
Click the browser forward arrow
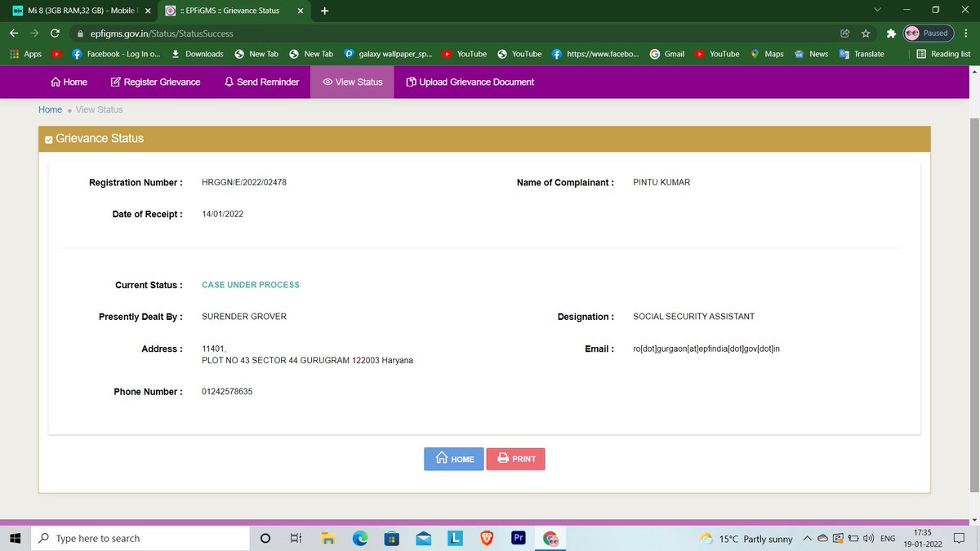pos(34,33)
